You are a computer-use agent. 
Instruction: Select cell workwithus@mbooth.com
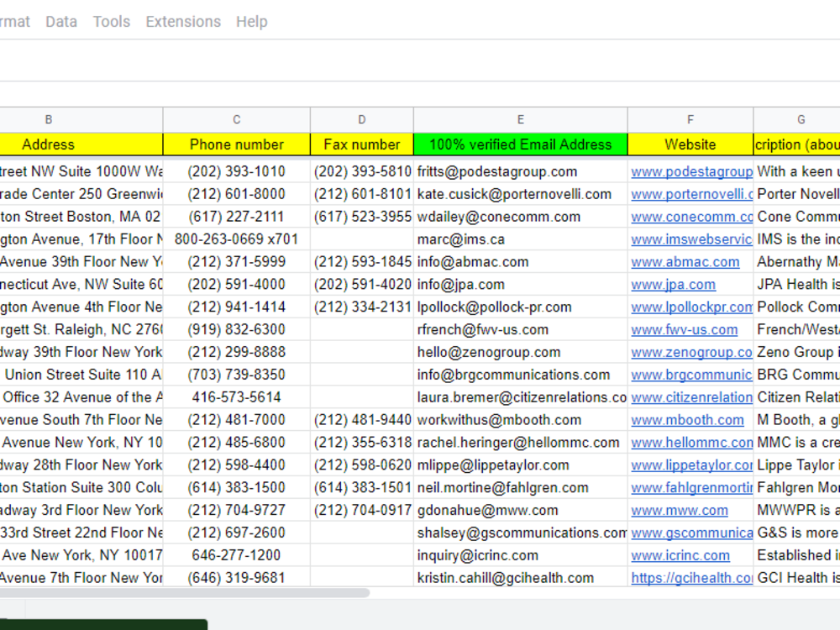click(521, 420)
